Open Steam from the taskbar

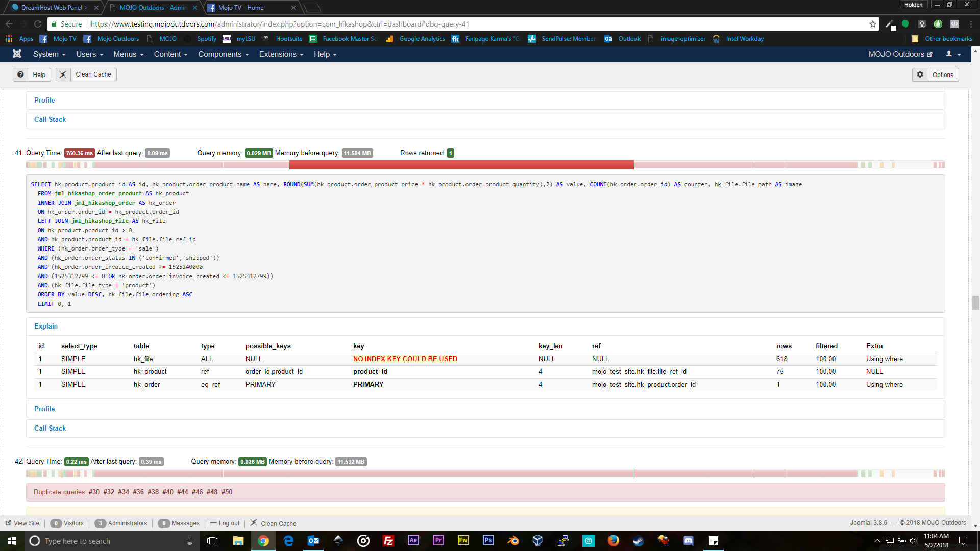638,541
